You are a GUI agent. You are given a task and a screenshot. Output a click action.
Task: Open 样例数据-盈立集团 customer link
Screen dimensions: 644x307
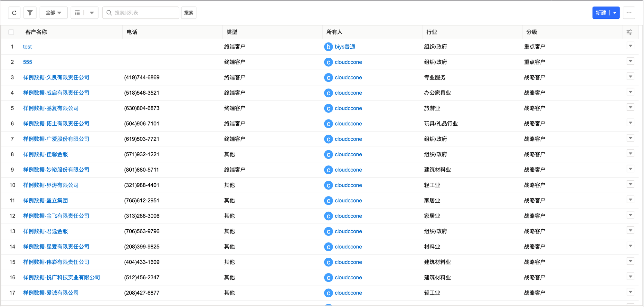coord(45,201)
